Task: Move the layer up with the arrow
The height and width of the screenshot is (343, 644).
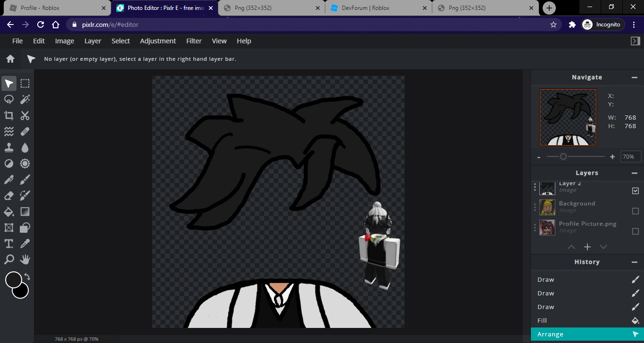Action: tap(571, 247)
